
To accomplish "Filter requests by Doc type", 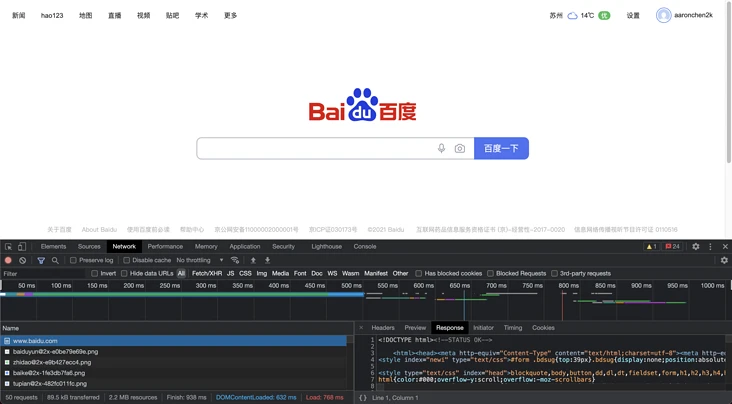I will 317,274.
